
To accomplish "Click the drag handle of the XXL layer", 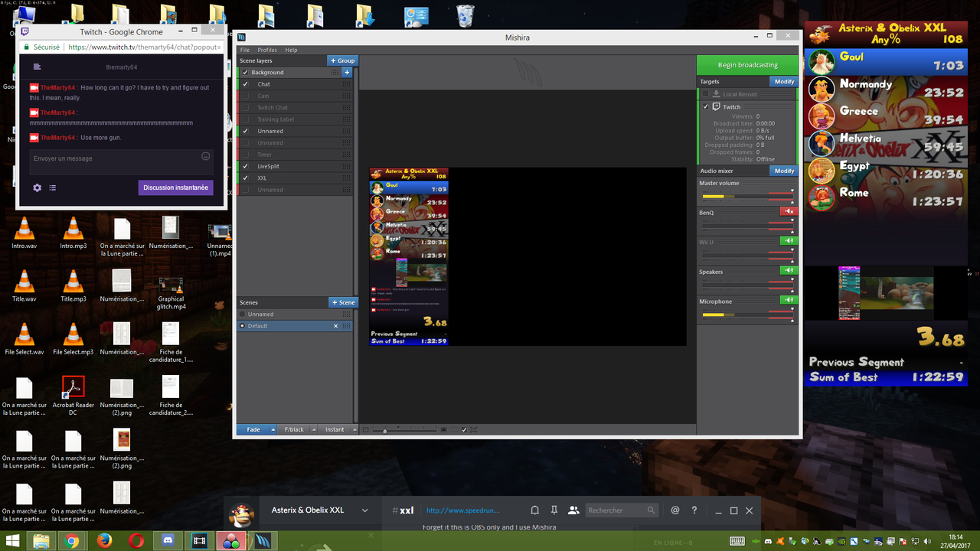I will point(347,178).
